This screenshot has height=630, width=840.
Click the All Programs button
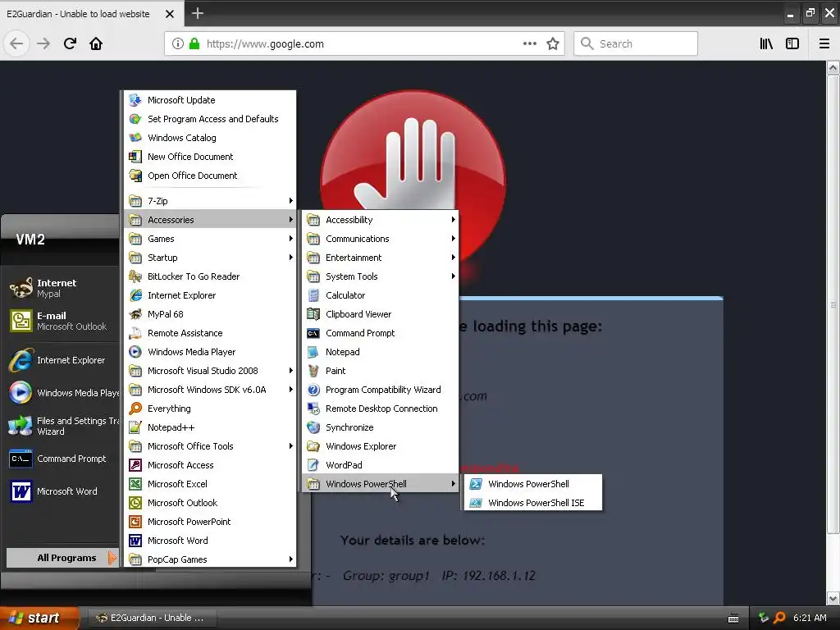[62, 558]
